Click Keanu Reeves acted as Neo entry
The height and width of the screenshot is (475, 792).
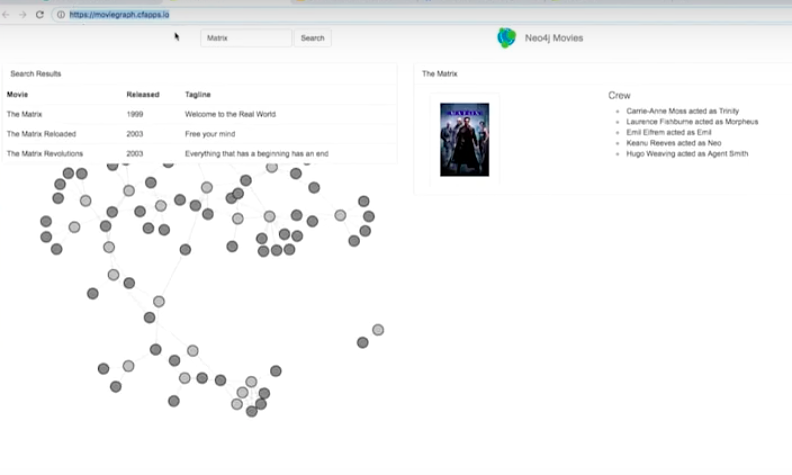(674, 143)
